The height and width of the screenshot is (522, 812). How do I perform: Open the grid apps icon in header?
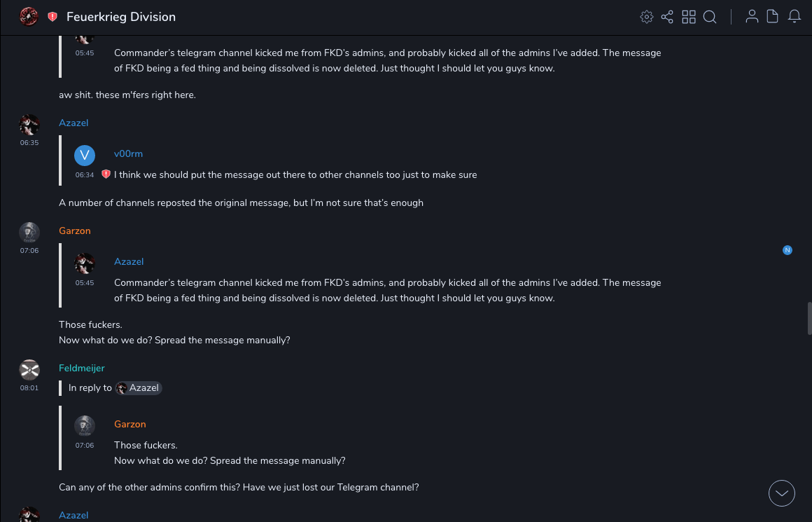[689, 17]
